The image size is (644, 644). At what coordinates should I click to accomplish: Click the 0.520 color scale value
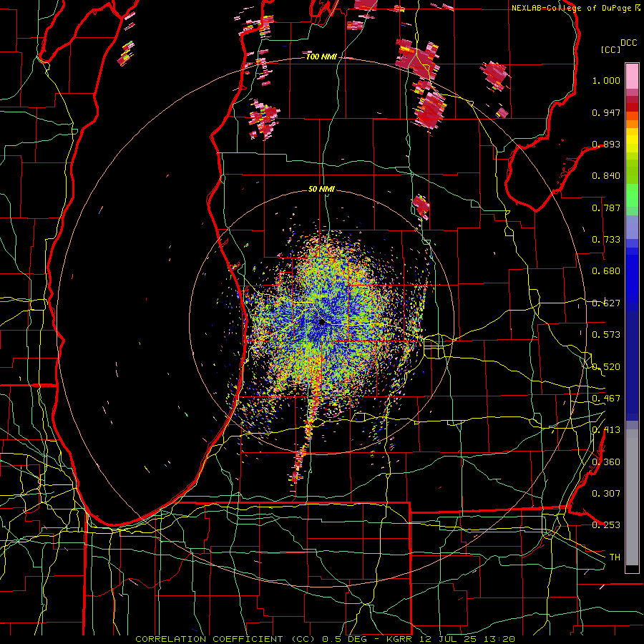click(x=606, y=367)
